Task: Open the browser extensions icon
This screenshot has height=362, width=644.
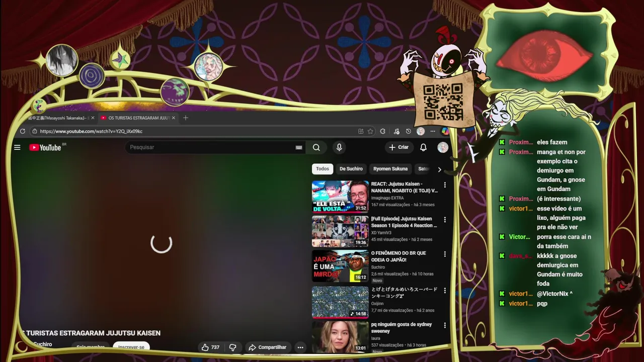Action: [x=382, y=131]
